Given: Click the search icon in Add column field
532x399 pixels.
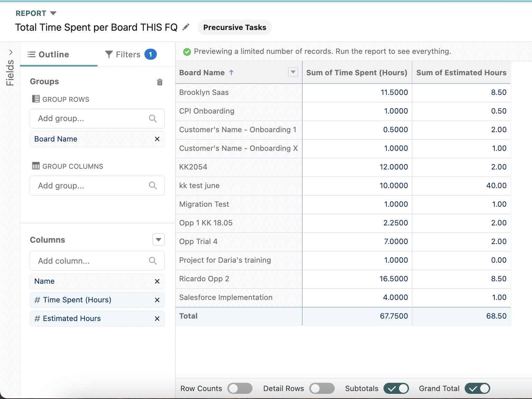Looking at the screenshot, I should tap(153, 261).
